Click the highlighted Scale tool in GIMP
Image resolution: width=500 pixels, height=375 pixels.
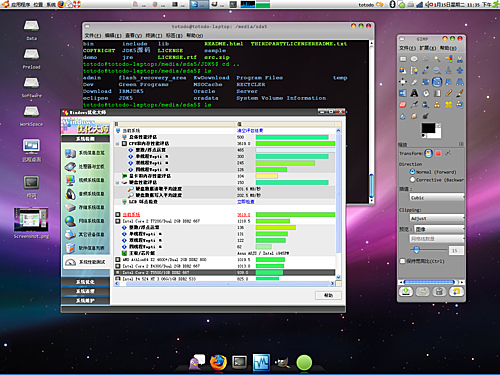(437, 82)
